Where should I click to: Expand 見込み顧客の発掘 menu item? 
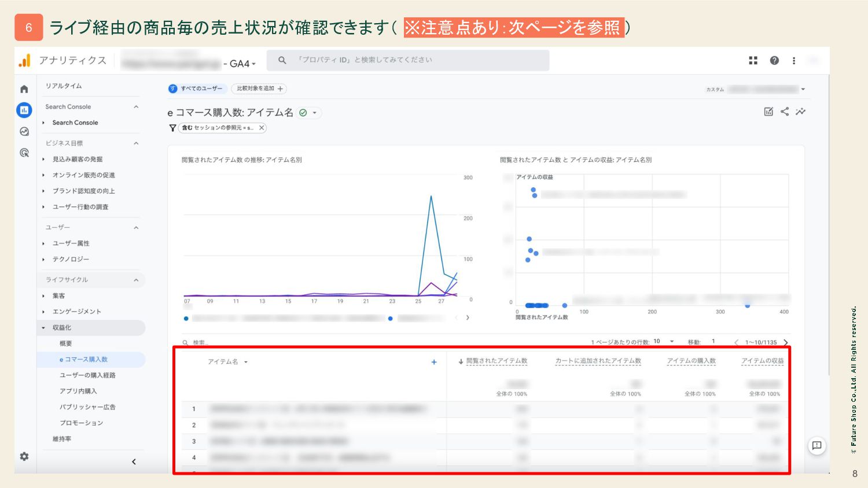[43, 159]
